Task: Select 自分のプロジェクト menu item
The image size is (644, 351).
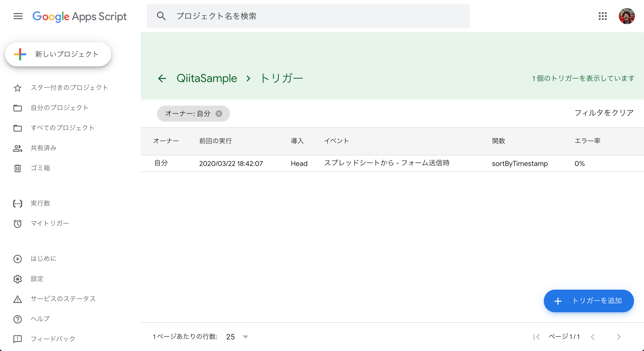Action: click(59, 108)
